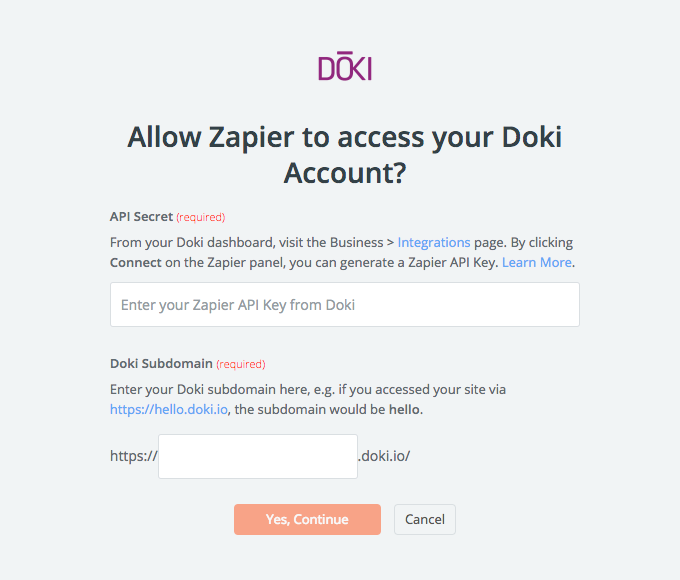Open the https://hello.doki.io example link
The width and height of the screenshot is (680, 580).
click(x=169, y=409)
